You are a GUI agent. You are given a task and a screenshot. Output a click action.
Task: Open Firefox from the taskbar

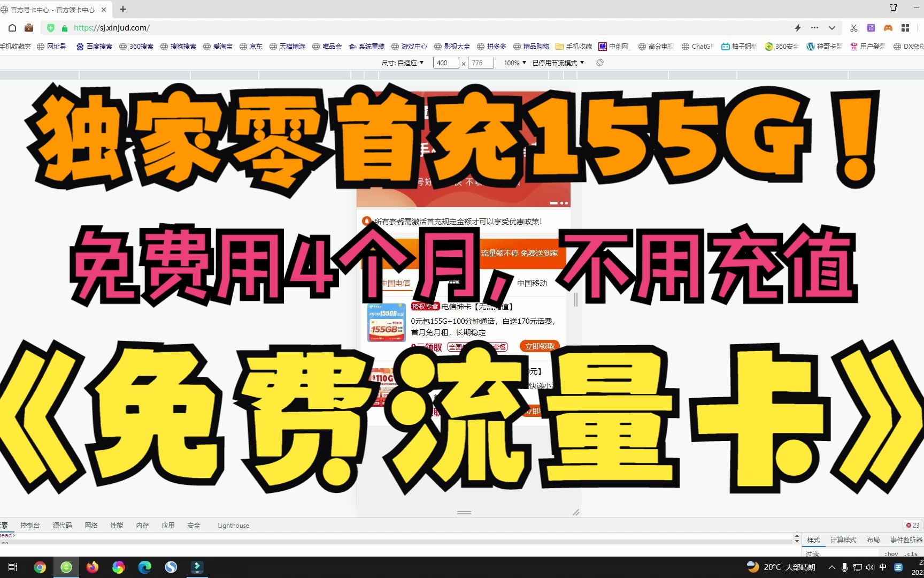tap(93, 567)
